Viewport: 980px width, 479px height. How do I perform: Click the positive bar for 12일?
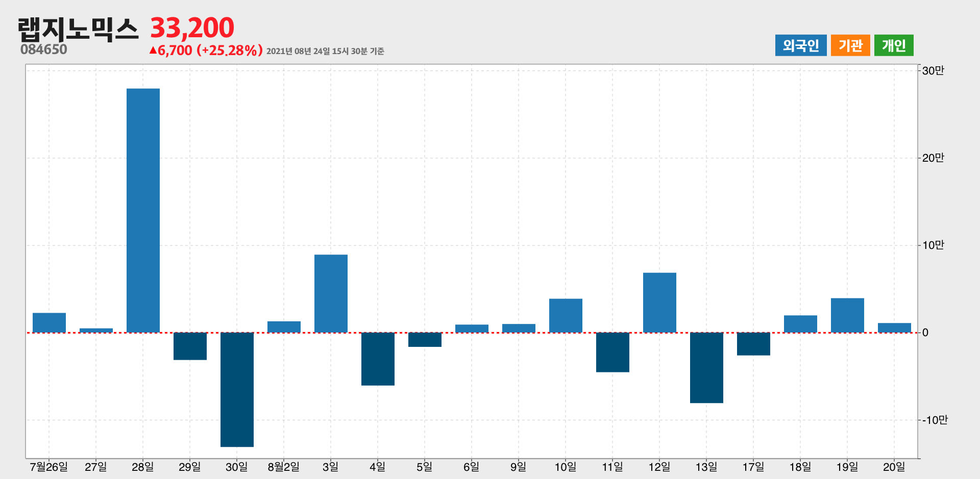click(x=659, y=303)
